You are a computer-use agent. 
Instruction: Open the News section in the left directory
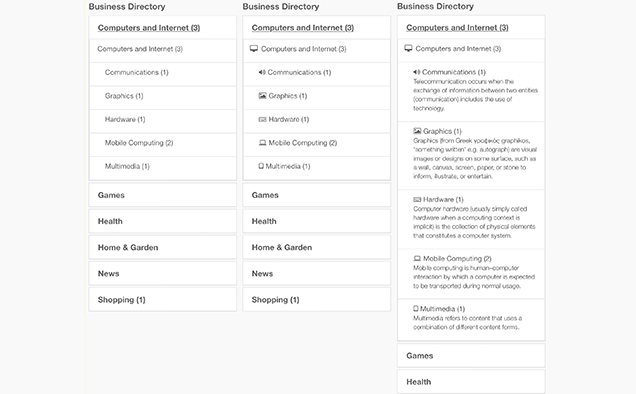click(163, 273)
